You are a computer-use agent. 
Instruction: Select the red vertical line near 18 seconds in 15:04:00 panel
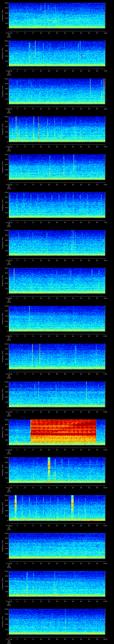tap(39, 129)
